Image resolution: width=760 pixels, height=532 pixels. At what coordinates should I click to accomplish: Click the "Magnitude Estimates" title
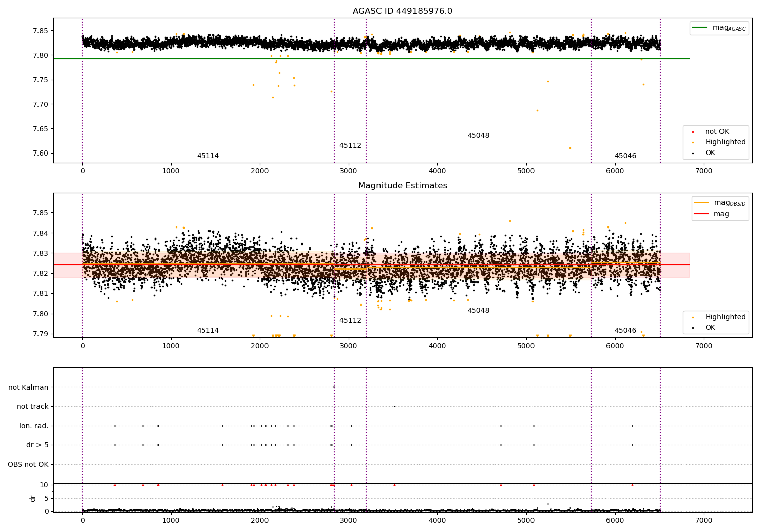tap(402, 186)
